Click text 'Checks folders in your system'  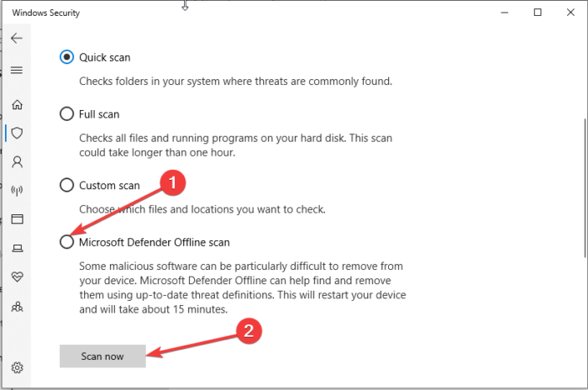tap(146, 81)
